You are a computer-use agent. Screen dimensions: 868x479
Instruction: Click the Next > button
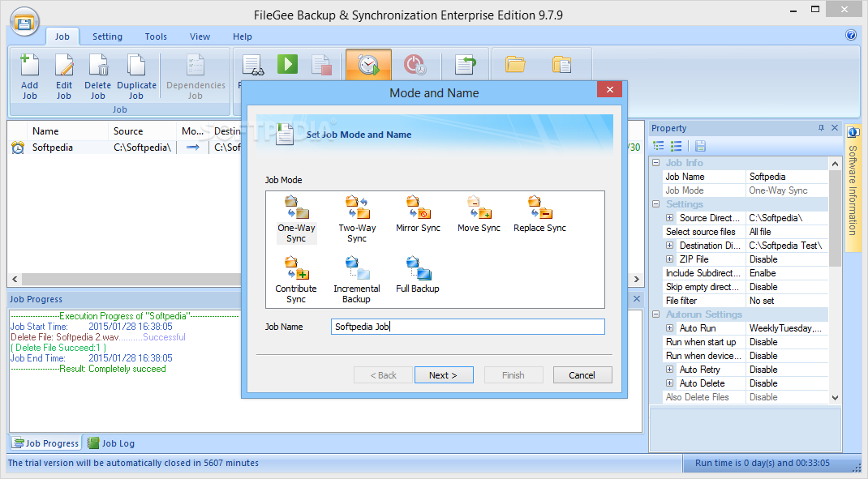point(444,375)
